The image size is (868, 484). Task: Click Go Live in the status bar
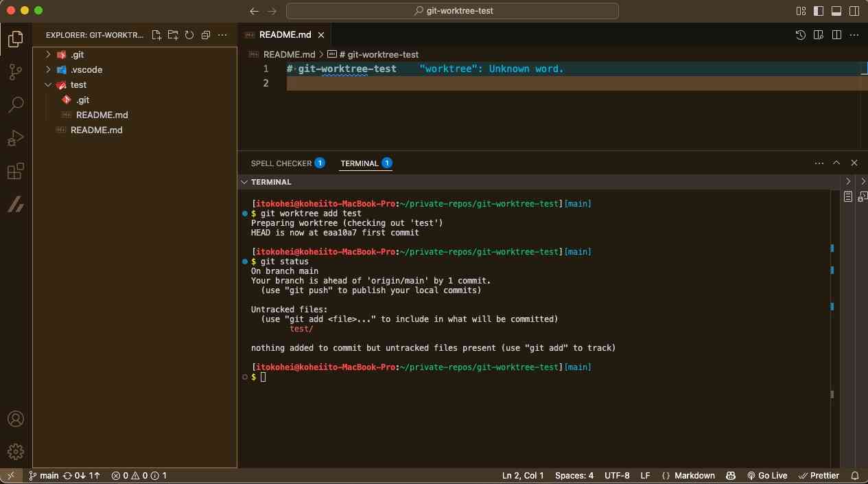pos(767,475)
